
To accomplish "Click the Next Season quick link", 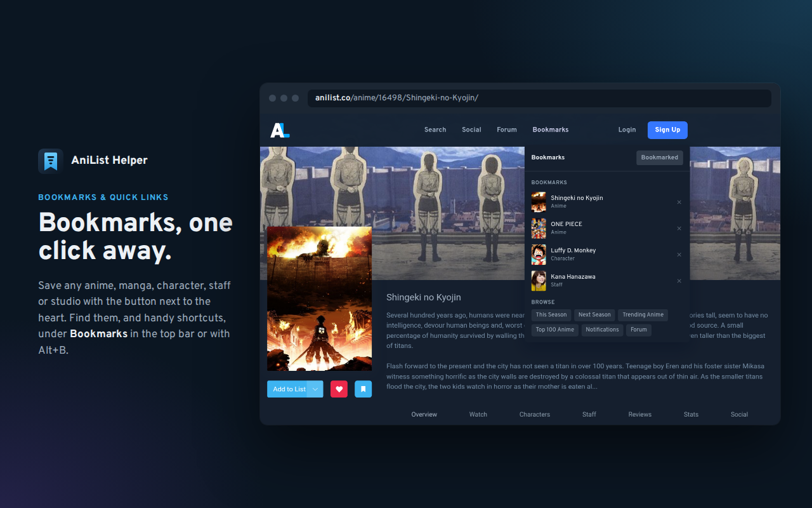I will coord(594,315).
